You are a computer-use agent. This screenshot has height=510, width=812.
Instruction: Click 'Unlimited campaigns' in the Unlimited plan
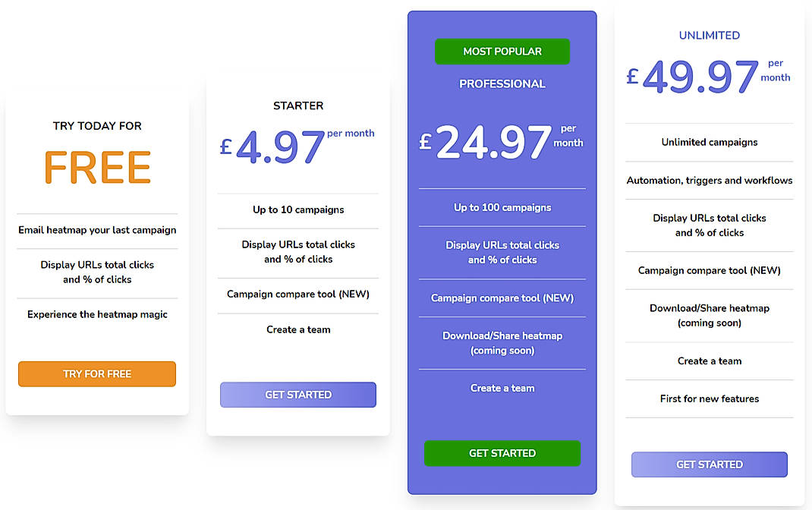tap(709, 142)
